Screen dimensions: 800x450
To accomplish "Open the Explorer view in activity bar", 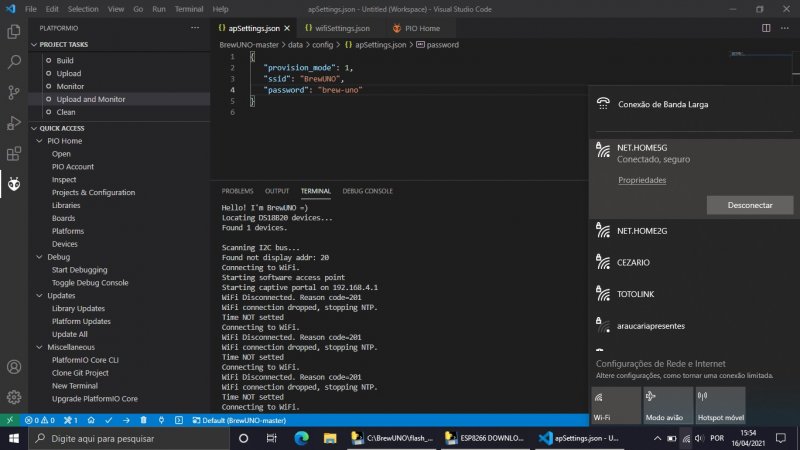I will point(14,32).
